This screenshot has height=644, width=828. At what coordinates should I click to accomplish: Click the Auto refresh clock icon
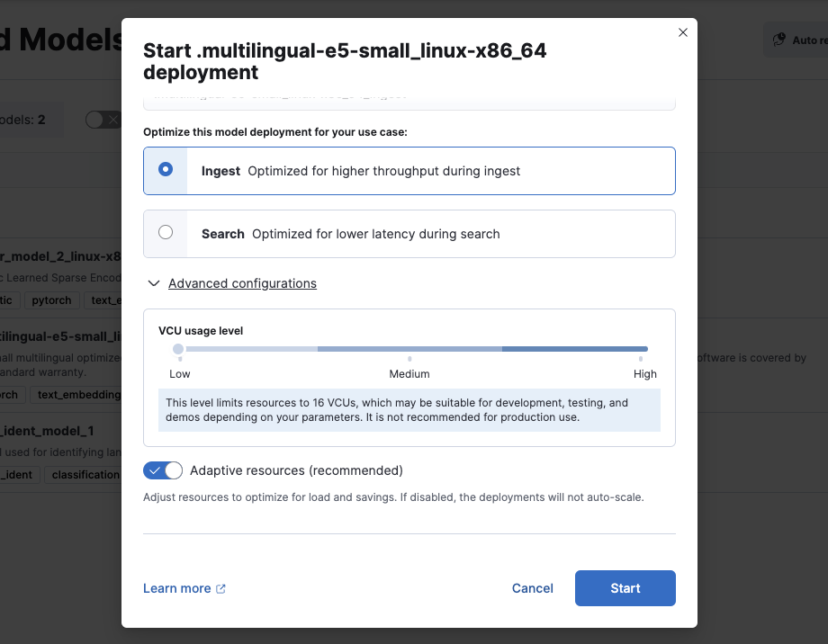779,40
